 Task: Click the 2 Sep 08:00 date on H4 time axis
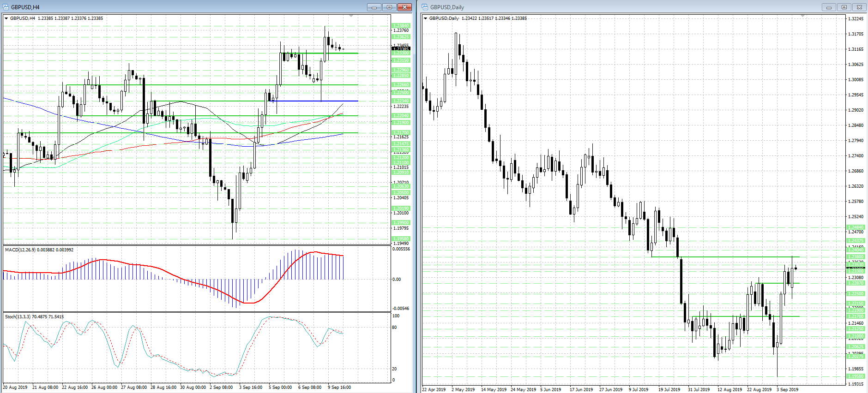coord(221,387)
